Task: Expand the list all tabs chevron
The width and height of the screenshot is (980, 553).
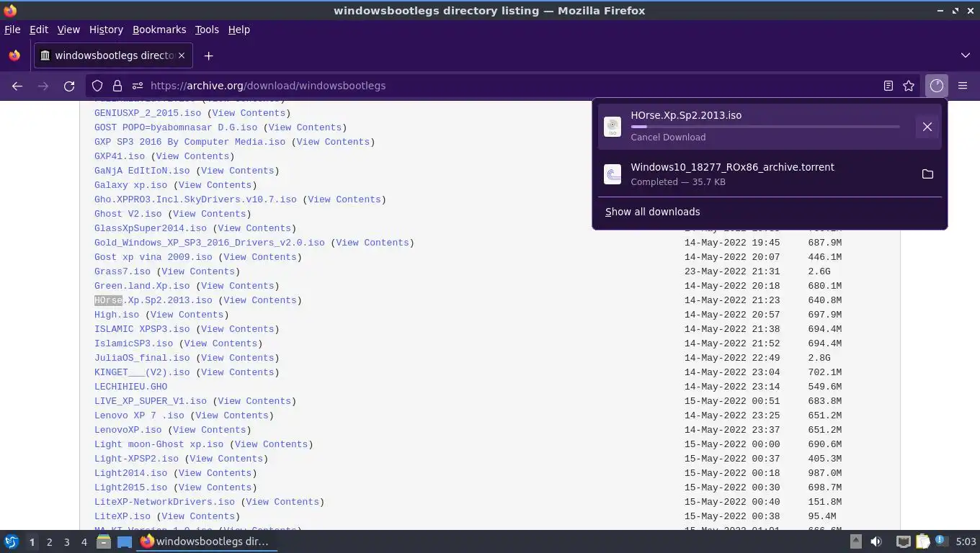Action: point(966,55)
